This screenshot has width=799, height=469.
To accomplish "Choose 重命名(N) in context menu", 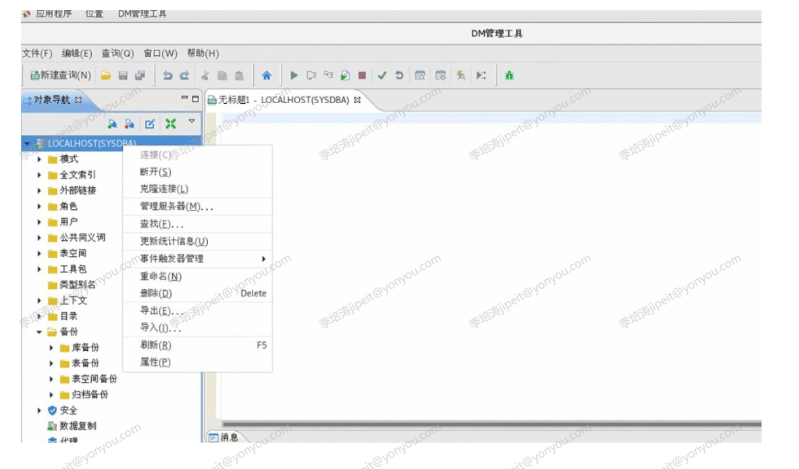I will [198, 276].
